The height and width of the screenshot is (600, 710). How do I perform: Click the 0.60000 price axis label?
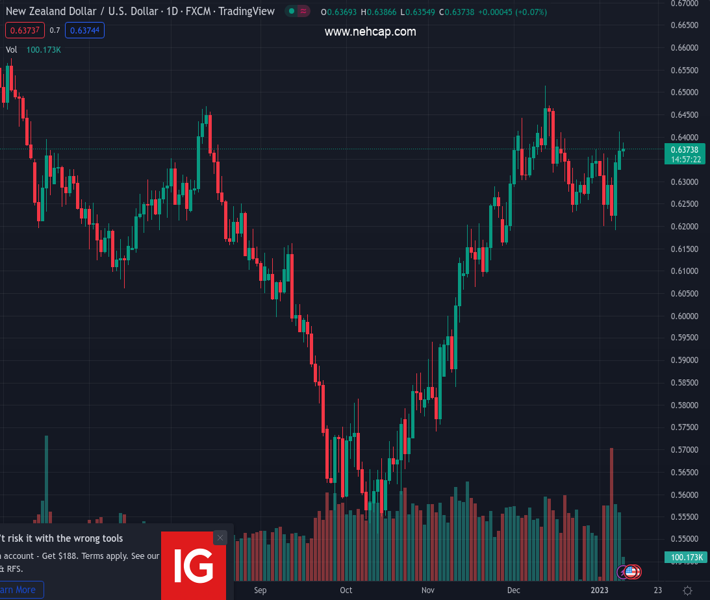pyautogui.click(x=685, y=316)
